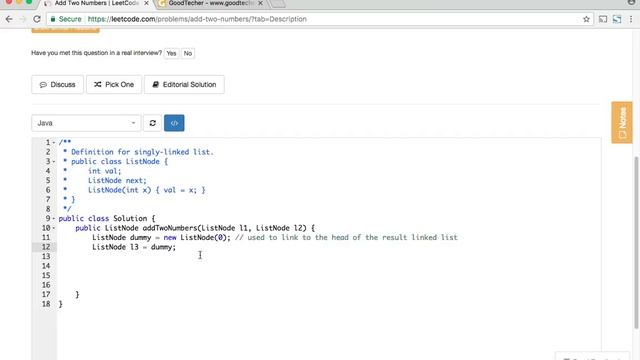Click 'Definition for singly-linked list.' comment
Image resolution: width=640 pixels, height=360 pixels.
click(x=142, y=152)
